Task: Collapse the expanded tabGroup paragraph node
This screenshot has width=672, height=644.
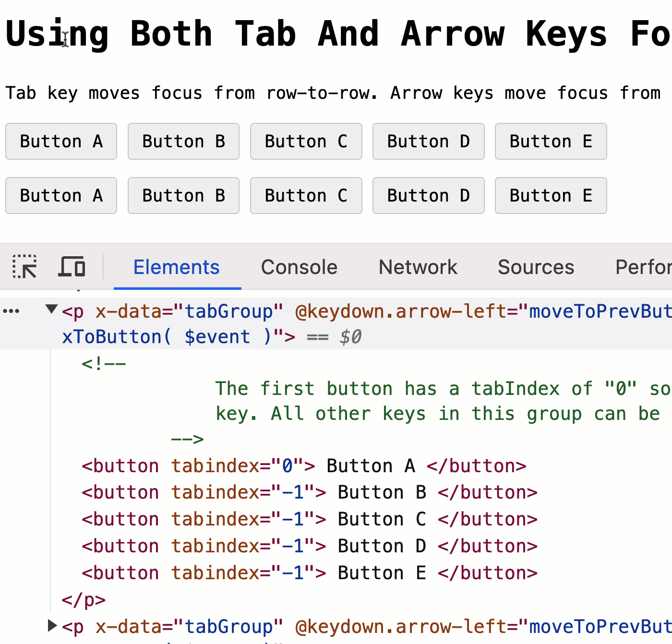Action: (51, 310)
